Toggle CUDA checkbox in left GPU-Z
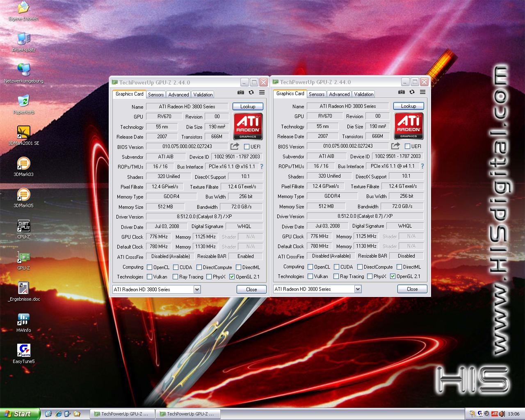The width and height of the screenshot is (525, 420). 176,267
